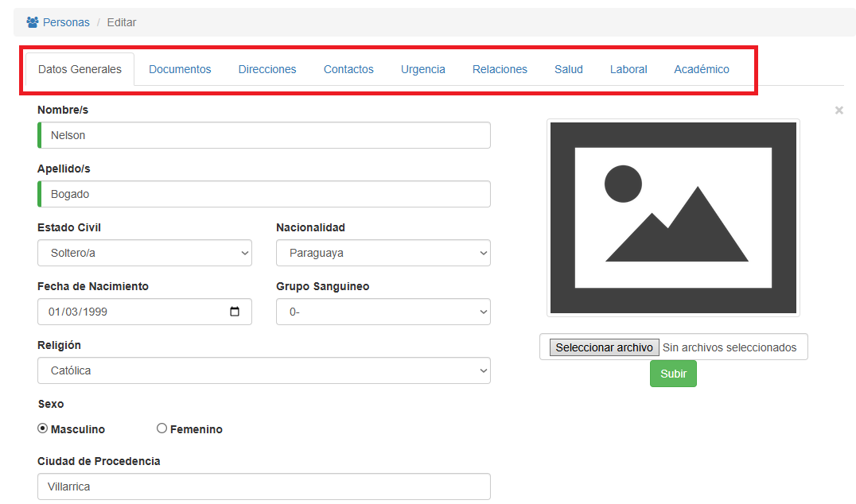Screen dimensions: 856x504
Task: Switch to the Salud tab
Action: click(569, 69)
